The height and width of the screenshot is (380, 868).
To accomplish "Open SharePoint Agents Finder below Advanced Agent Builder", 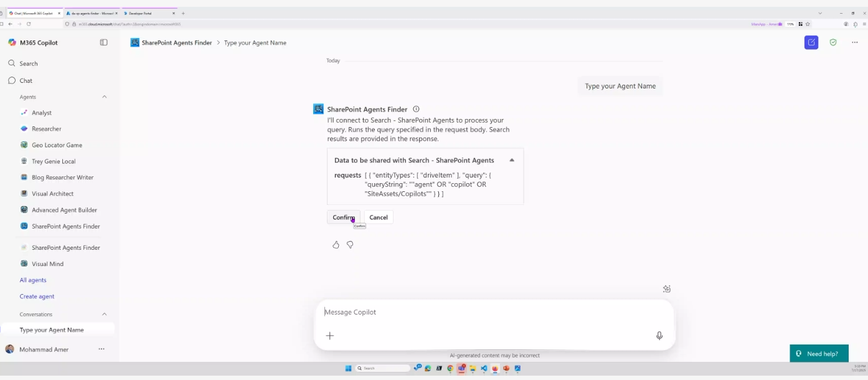I will click(x=60, y=226).
